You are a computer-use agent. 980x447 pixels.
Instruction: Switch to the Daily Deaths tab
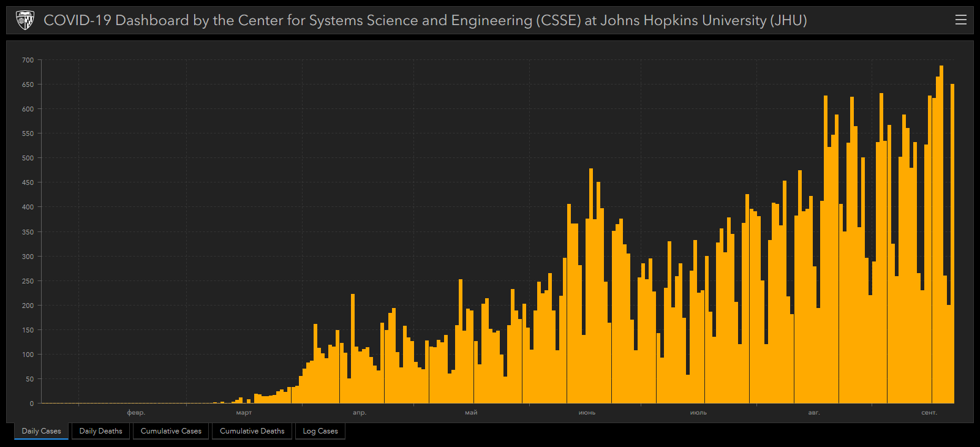[100, 431]
